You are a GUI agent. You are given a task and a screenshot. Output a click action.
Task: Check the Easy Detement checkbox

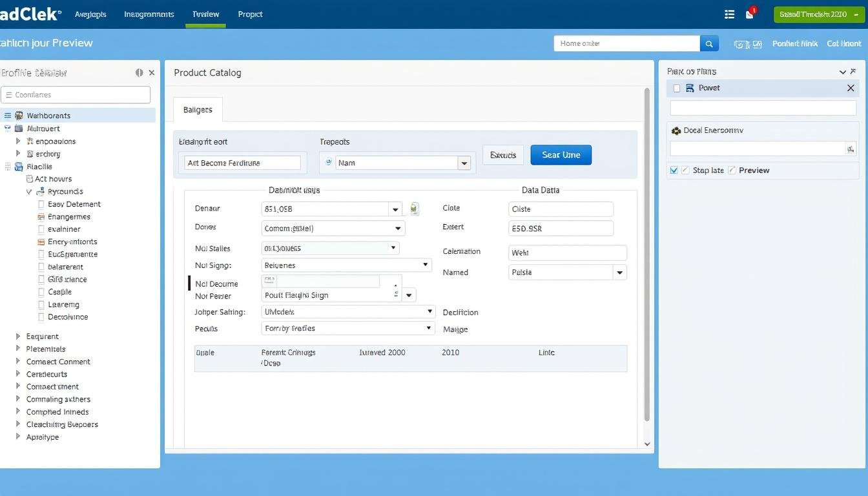point(41,204)
